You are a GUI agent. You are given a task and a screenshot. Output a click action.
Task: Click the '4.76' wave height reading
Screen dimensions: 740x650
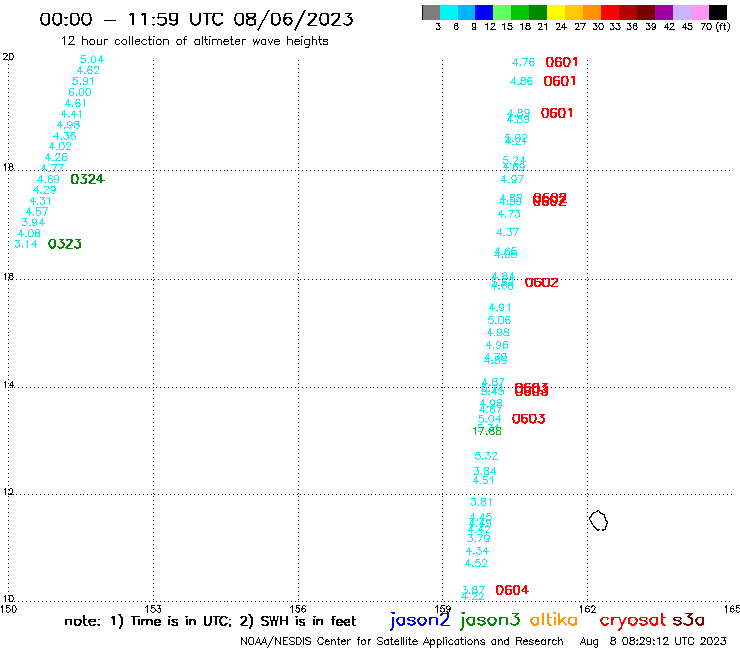point(523,62)
